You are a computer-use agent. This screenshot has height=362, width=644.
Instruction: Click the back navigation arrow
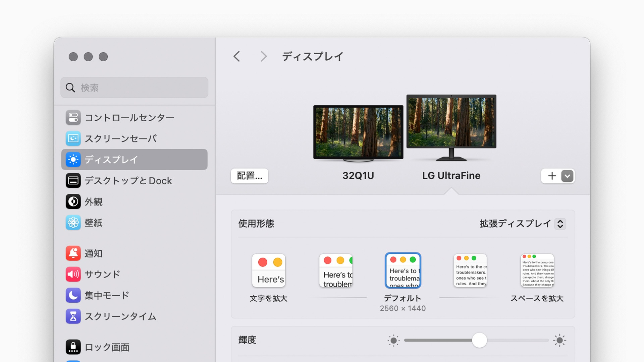237,56
